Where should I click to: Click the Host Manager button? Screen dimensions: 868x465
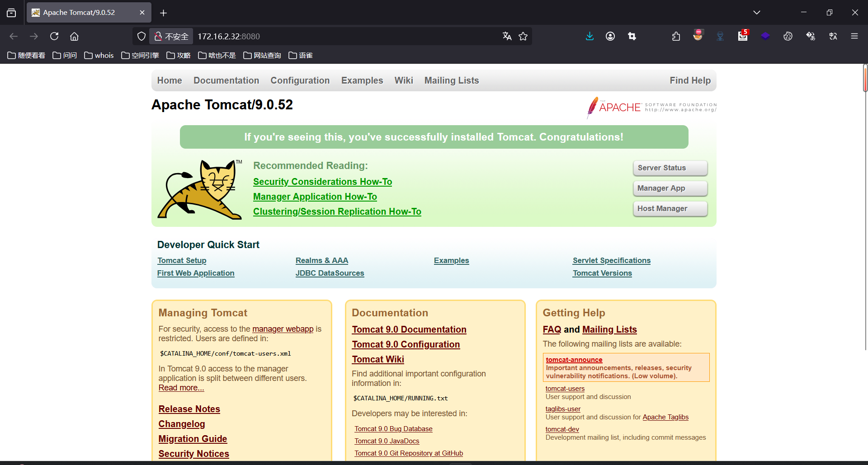tap(670, 209)
